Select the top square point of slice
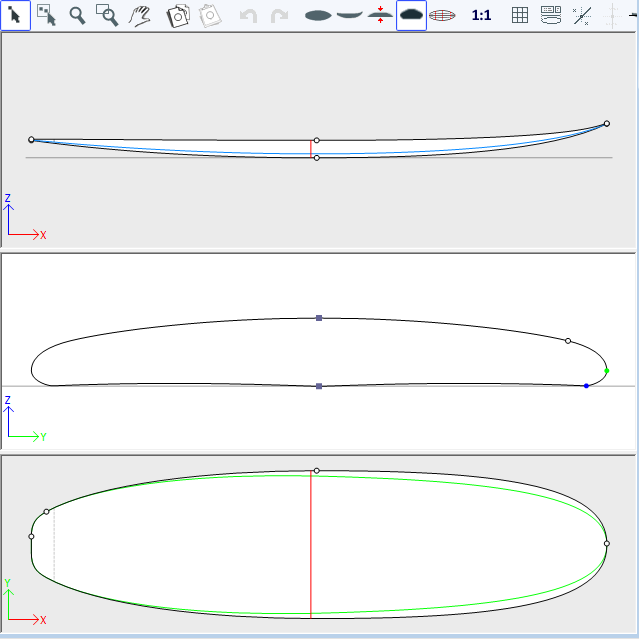 (x=319, y=318)
